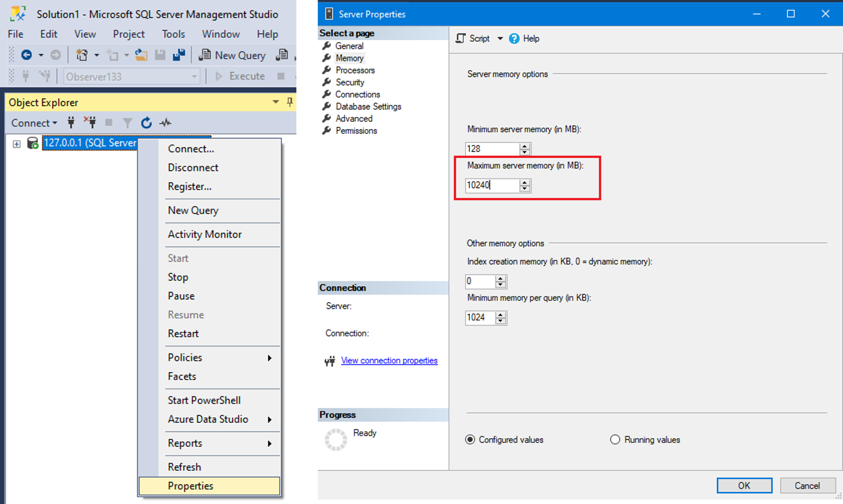Open the Tools menu
Screen dimensions: 843x504
click(x=173, y=34)
